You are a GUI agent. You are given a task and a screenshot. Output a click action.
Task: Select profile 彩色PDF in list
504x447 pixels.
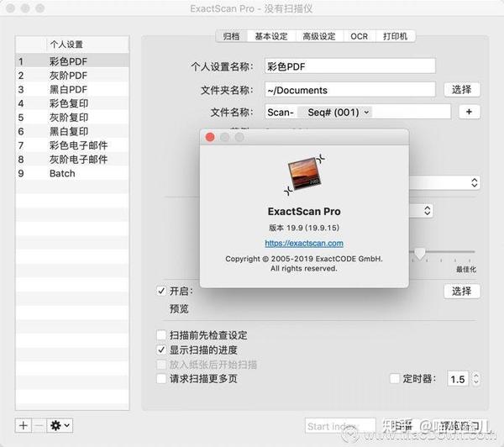click(72, 61)
